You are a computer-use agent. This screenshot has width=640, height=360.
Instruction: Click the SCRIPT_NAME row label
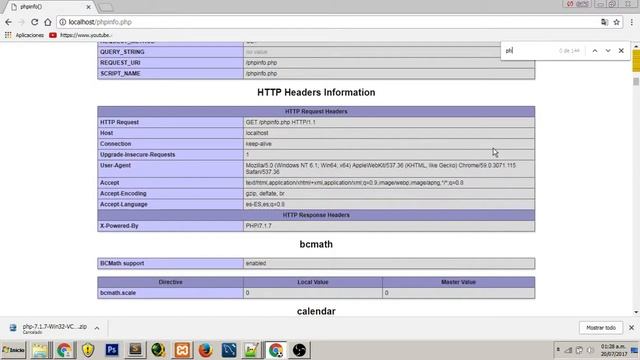(x=120, y=73)
